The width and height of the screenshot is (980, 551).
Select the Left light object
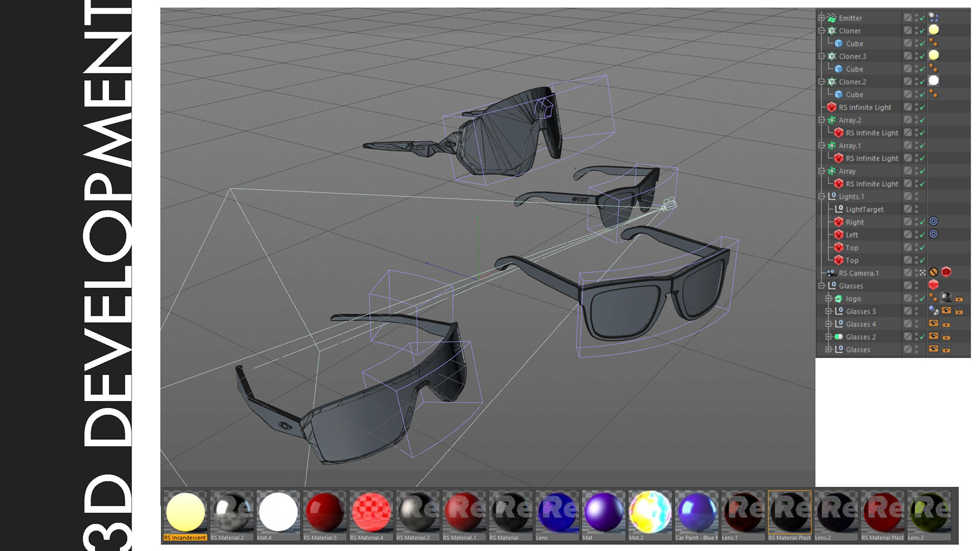coord(839,235)
